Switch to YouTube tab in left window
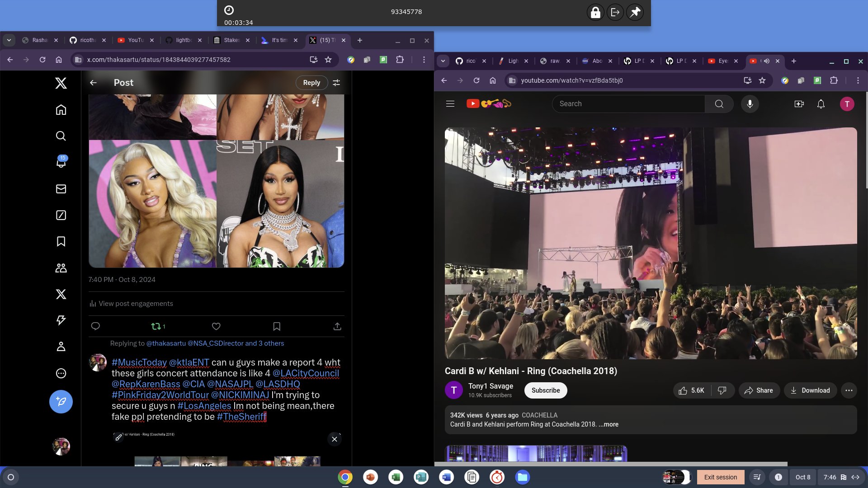The image size is (868, 488). [135, 40]
